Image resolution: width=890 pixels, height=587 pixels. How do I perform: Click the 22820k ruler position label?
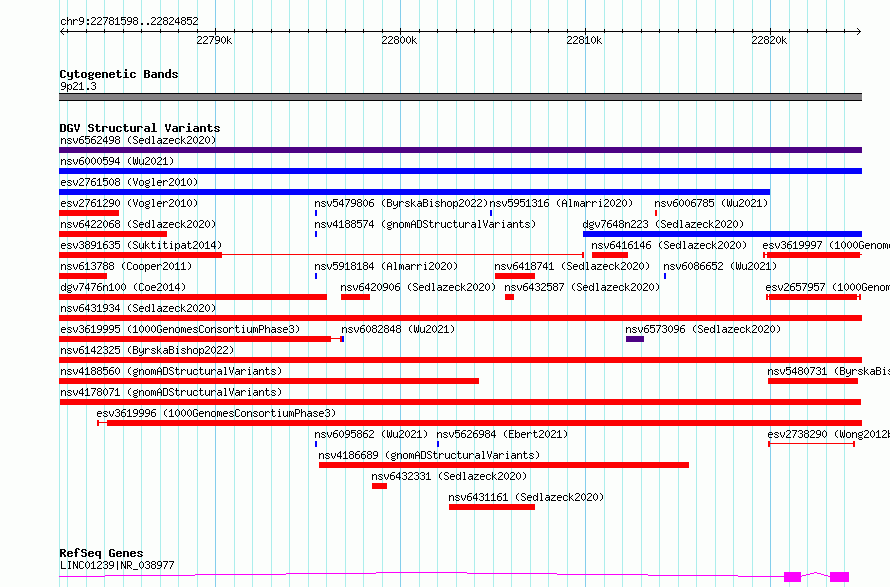[x=769, y=40]
